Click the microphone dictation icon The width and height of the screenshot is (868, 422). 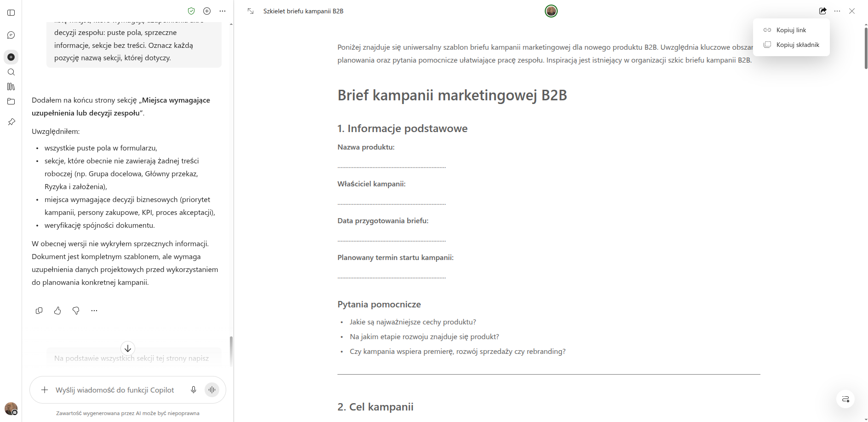194,390
